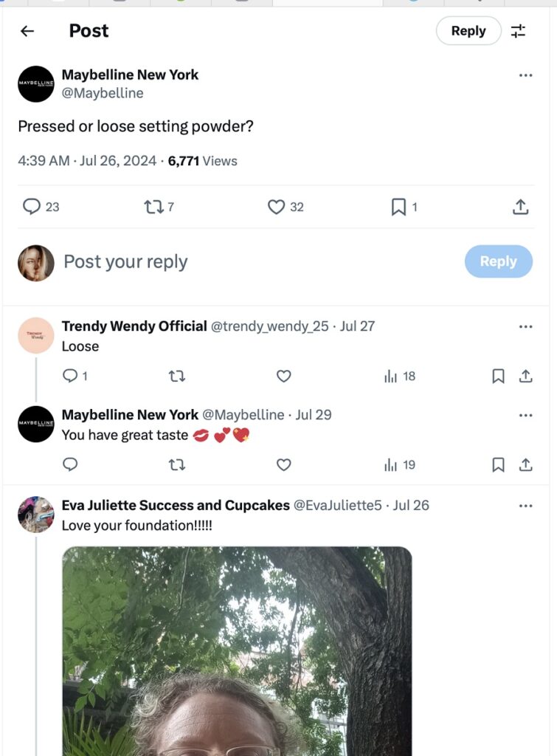This screenshot has height=756, width=557.
Task: Open more menu on Eva Juliette's reply
Action: tap(525, 506)
